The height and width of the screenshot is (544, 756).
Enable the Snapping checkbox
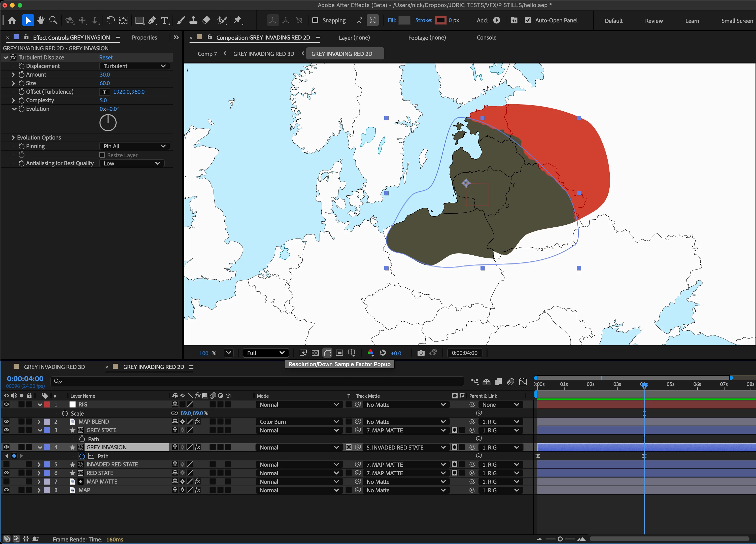pyautogui.click(x=315, y=20)
